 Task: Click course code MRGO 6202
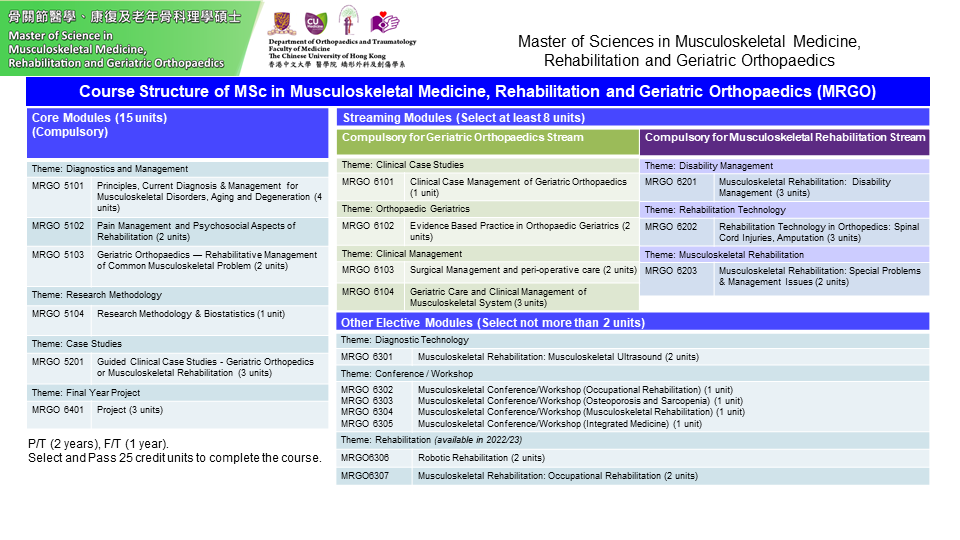670,227
